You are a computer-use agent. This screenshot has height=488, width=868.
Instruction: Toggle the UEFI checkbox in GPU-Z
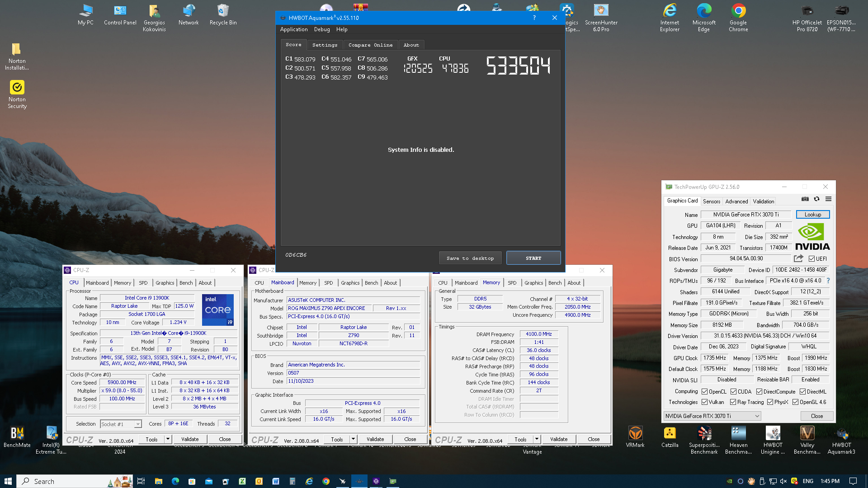[811, 259]
